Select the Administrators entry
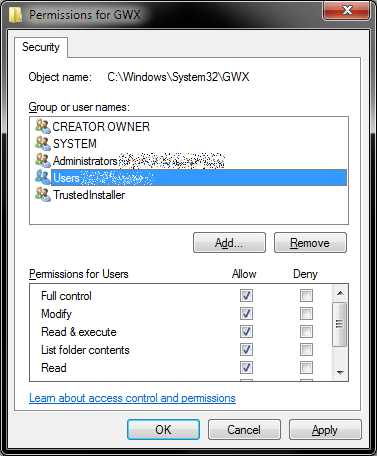The width and height of the screenshot is (377, 456). (85, 161)
